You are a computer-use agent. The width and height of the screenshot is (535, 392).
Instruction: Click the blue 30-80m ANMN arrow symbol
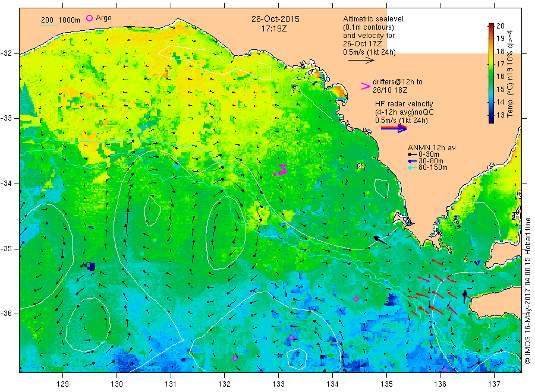click(413, 161)
